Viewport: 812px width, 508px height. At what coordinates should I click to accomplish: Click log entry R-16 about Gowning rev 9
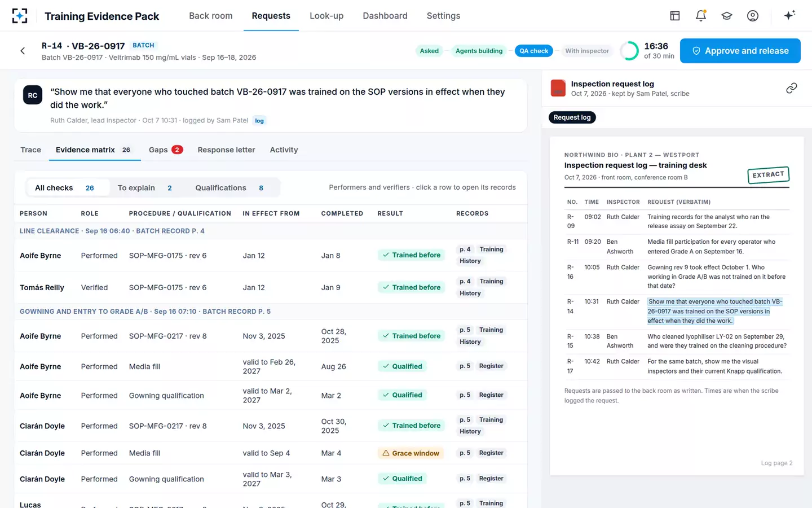click(x=677, y=277)
